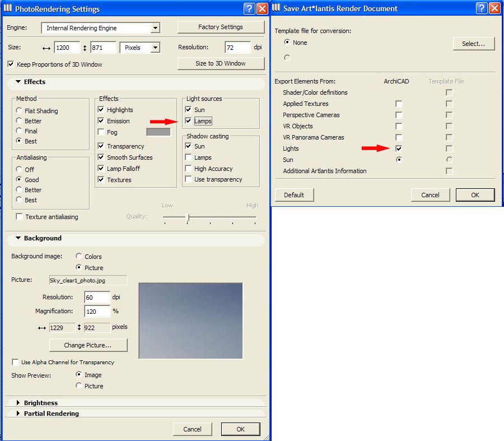Image resolution: width=504 pixels, height=441 pixels.
Task: Enable High Accuracy shadow option
Action: click(188, 168)
